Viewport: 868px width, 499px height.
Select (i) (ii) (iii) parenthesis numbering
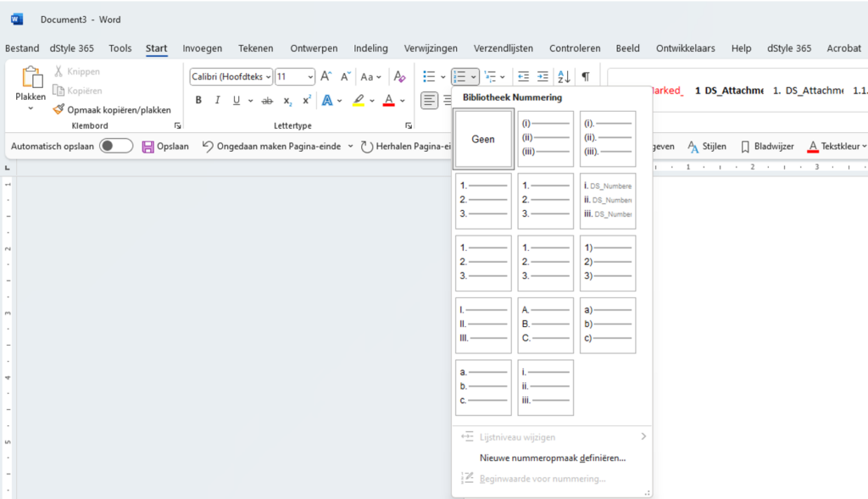point(545,139)
